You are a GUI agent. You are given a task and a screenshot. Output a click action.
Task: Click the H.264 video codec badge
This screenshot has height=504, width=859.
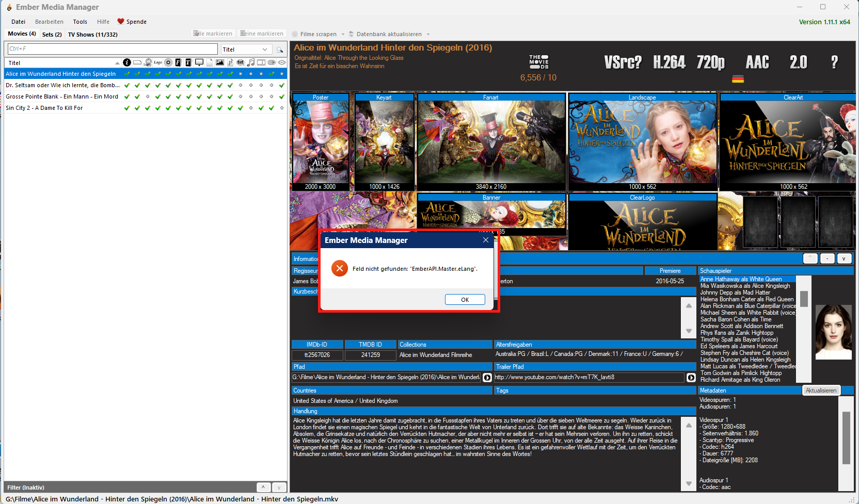669,62
